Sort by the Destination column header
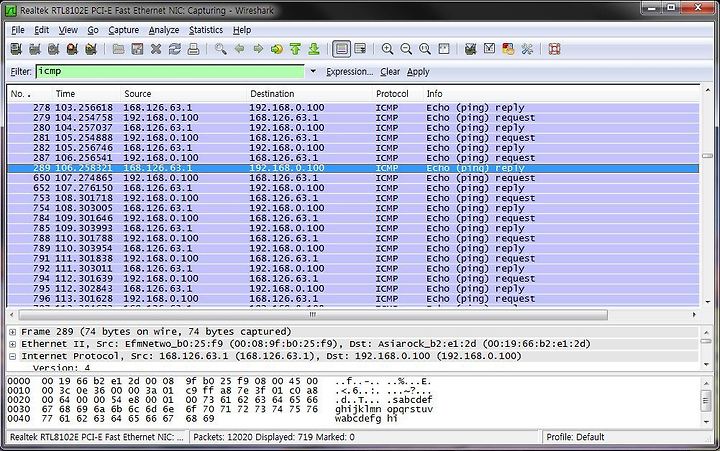 309,94
